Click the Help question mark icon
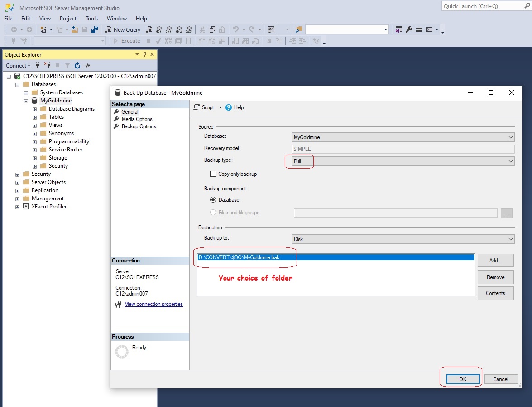The height and width of the screenshot is (407, 532). coord(229,107)
